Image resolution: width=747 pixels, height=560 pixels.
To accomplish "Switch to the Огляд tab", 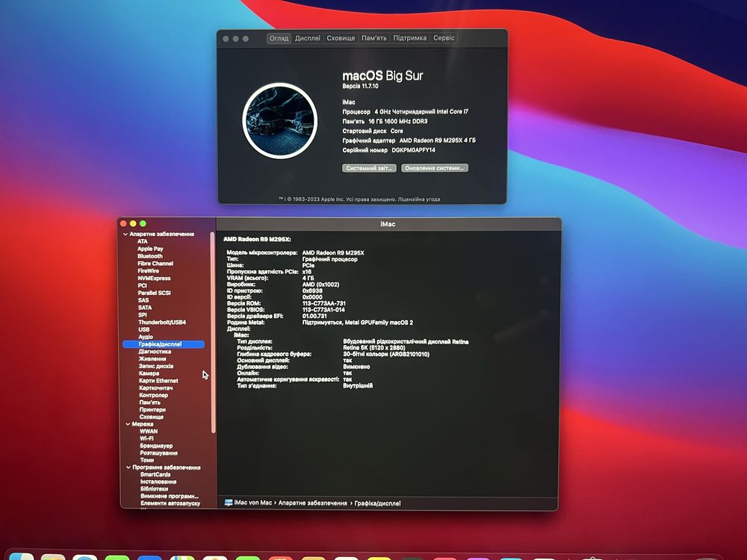I will click(x=279, y=38).
